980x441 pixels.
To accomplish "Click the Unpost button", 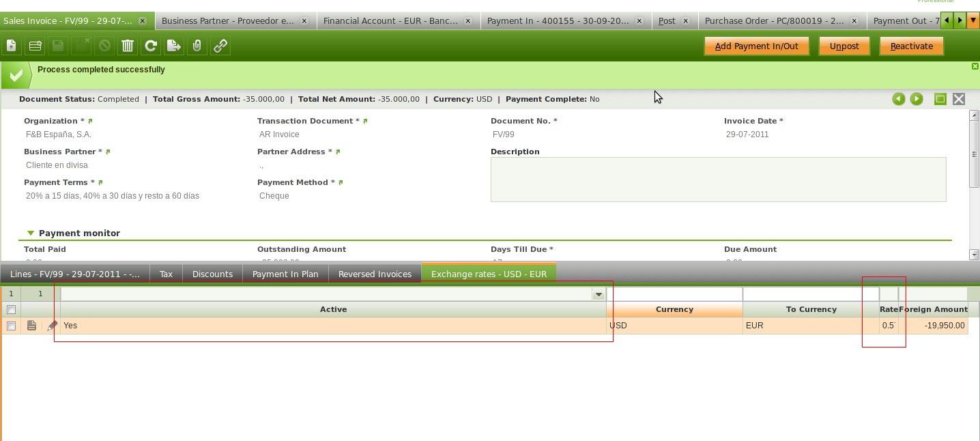I will 844,46.
